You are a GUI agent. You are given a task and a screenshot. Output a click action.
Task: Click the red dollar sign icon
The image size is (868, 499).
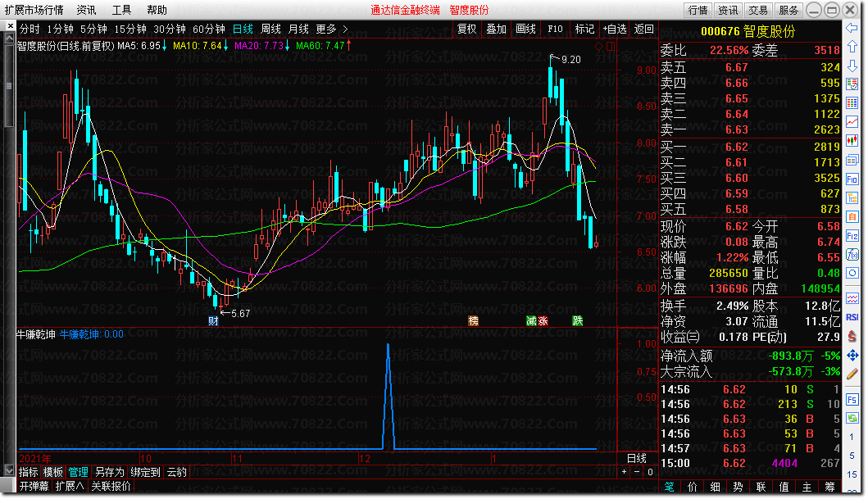tap(852, 337)
